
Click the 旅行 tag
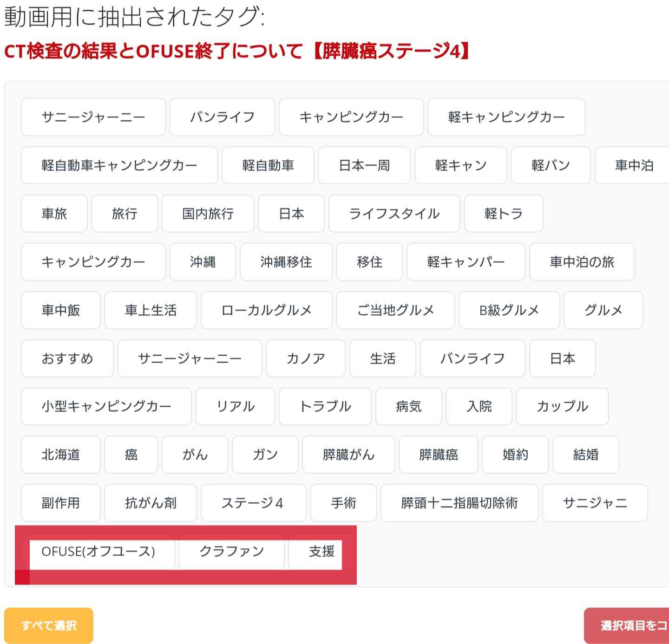125,214
